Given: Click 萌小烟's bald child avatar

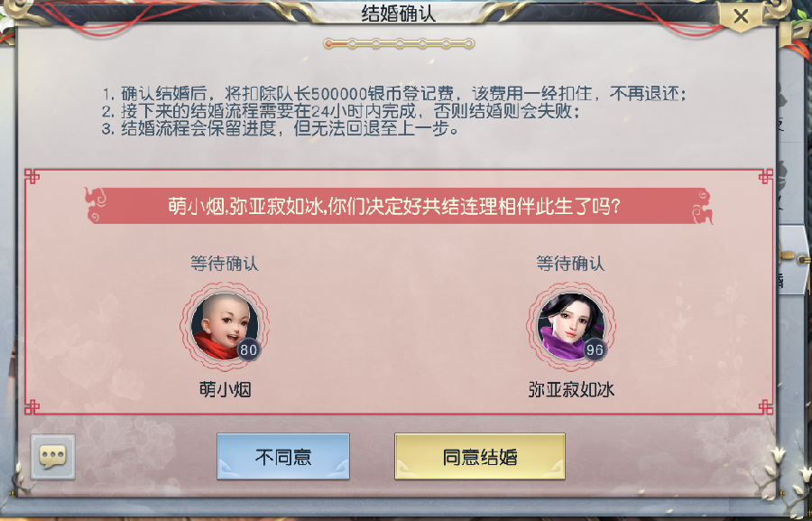Looking at the screenshot, I should click(x=225, y=326).
